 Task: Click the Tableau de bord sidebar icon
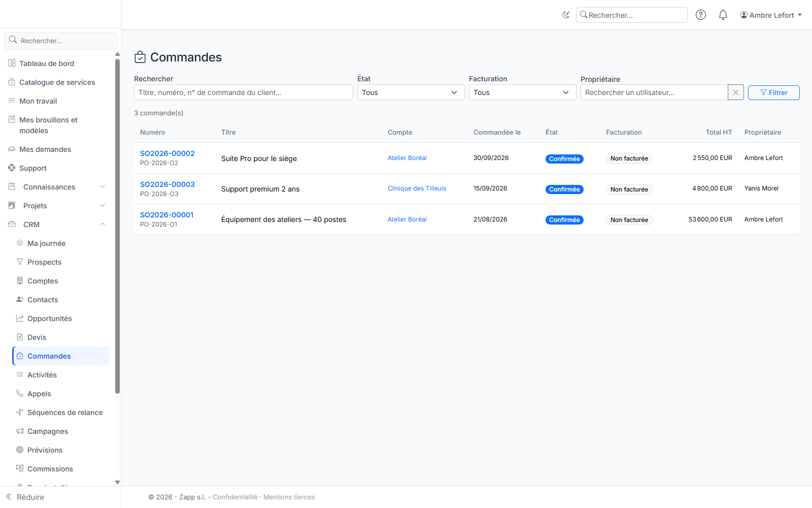point(12,63)
